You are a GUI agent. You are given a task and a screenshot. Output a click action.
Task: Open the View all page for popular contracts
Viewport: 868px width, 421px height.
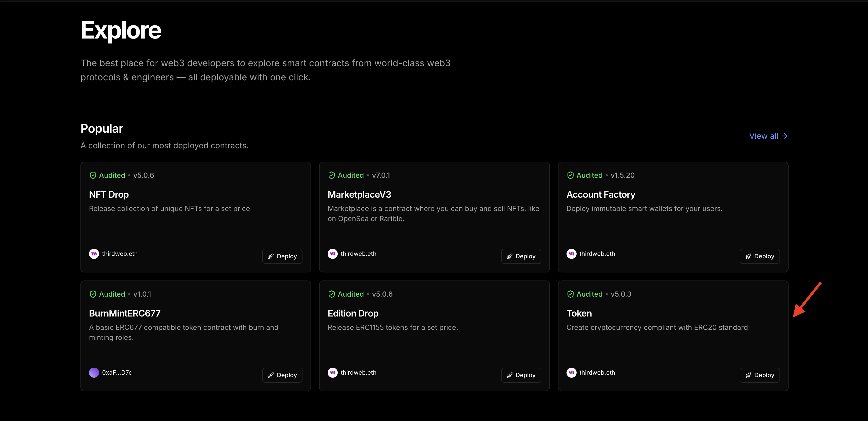click(764, 136)
